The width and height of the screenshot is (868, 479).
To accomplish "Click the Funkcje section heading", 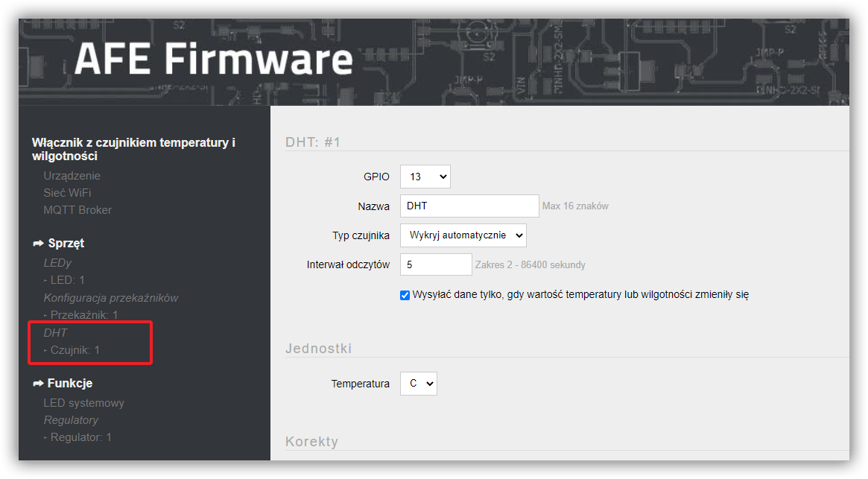I will click(x=70, y=383).
